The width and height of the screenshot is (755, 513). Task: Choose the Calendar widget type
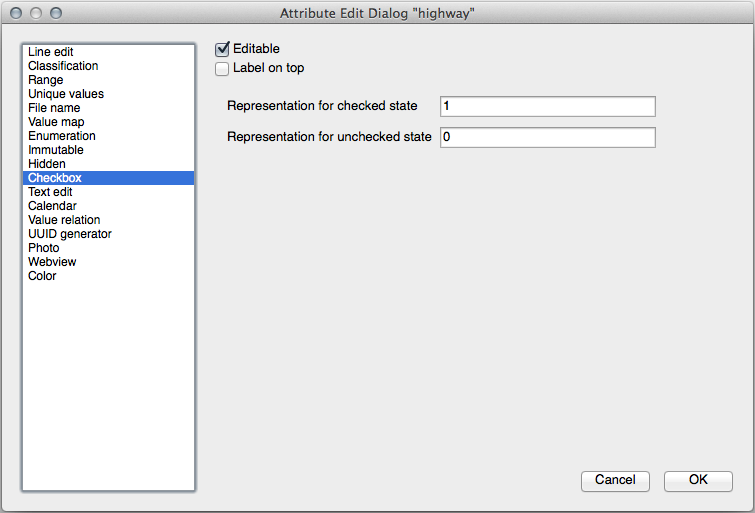pyautogui.click(x=52, y=206)
